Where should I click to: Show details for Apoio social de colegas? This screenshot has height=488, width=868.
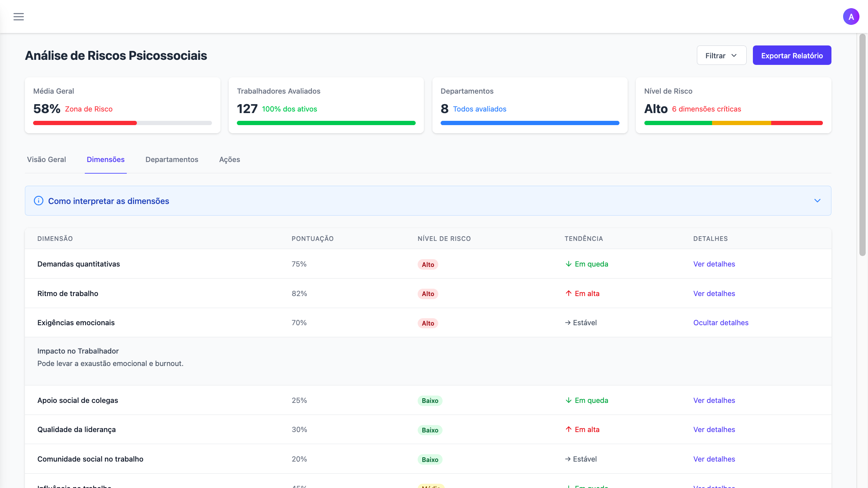pos(714,401)
